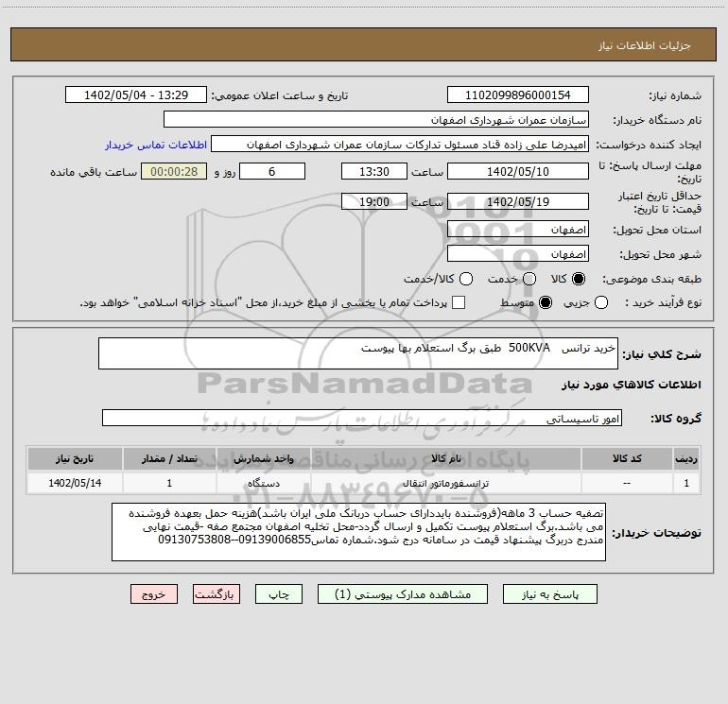Click the price validity date 1402/05/19
728x704 pixels.
[518, 201]
